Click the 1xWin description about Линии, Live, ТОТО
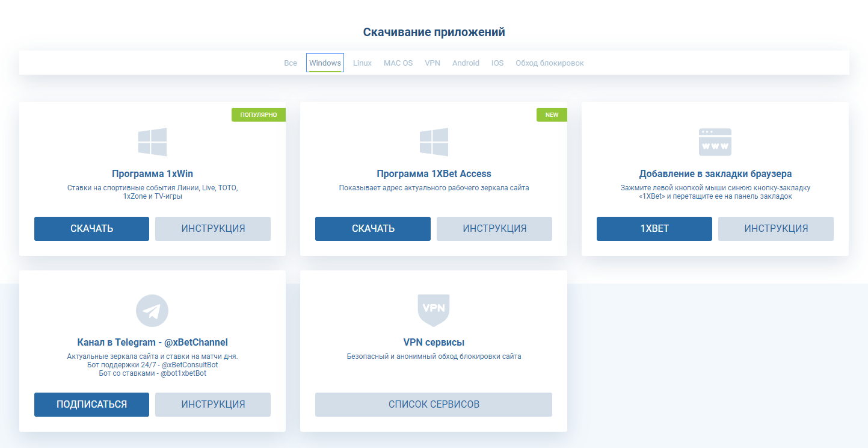Image resolution: width=868 pixels, height=448 pixels. [x=152, y=192]
